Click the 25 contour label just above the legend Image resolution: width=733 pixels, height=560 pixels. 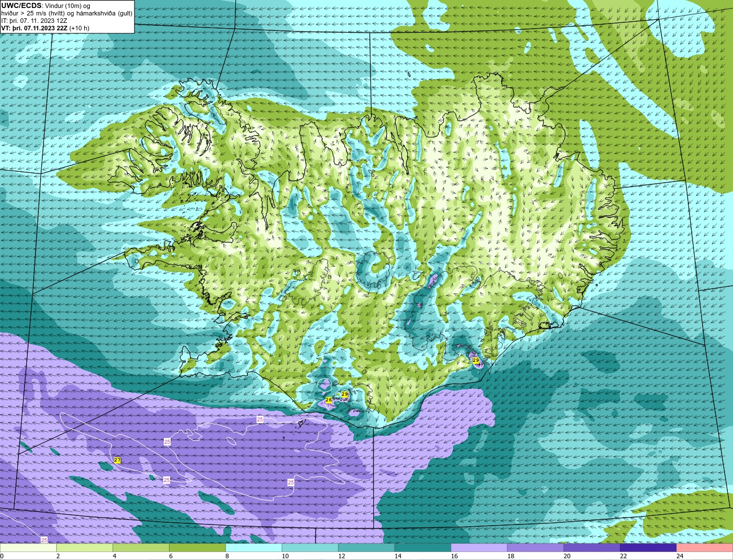tap(44, 540)
